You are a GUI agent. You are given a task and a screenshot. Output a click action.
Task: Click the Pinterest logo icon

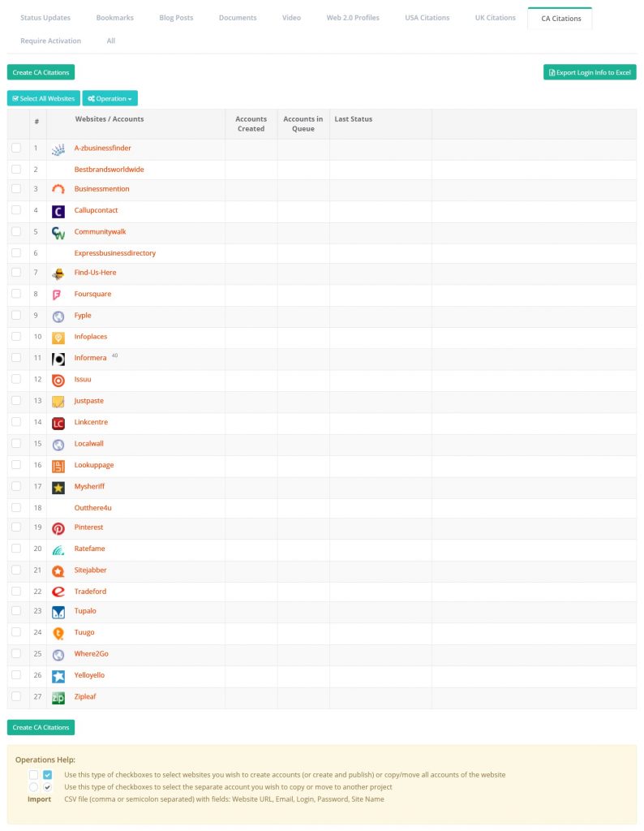(x=58, y=528)
